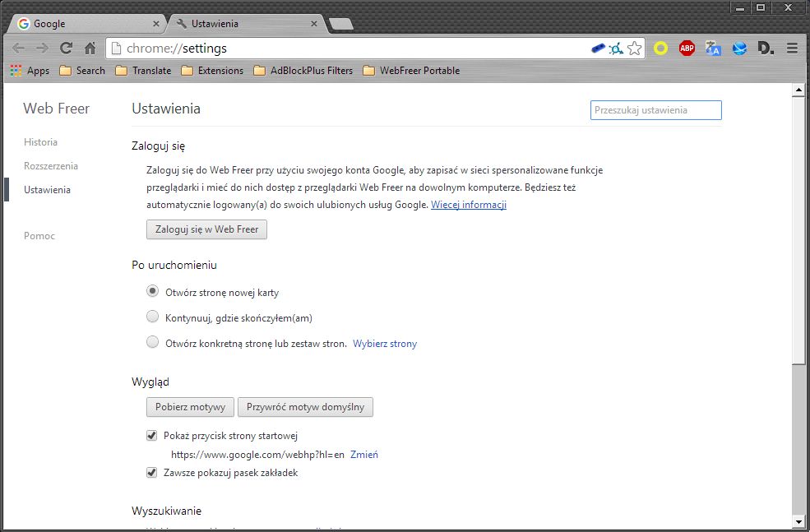Disable Zawsze pokazuj pasek zakładek
Viewport: 810px width, 532px height.
tap(152, 472)
